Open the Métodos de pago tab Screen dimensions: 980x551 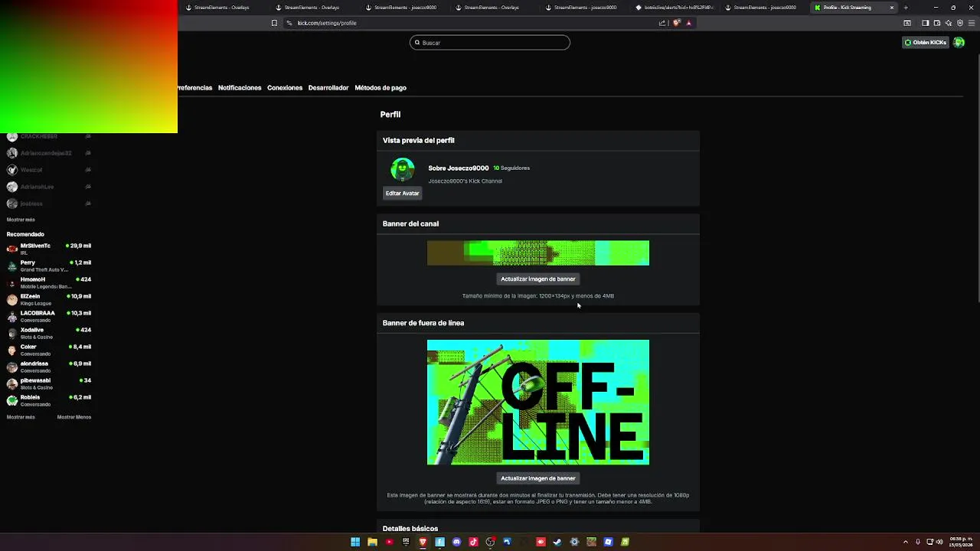[381, 88]
